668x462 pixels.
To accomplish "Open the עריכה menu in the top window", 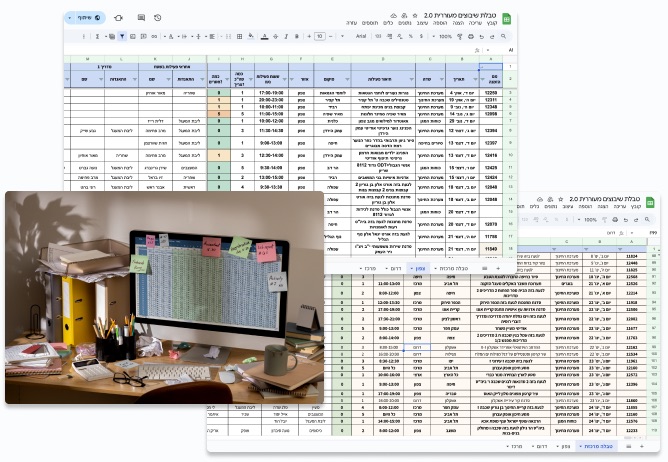I will (475, 23).
